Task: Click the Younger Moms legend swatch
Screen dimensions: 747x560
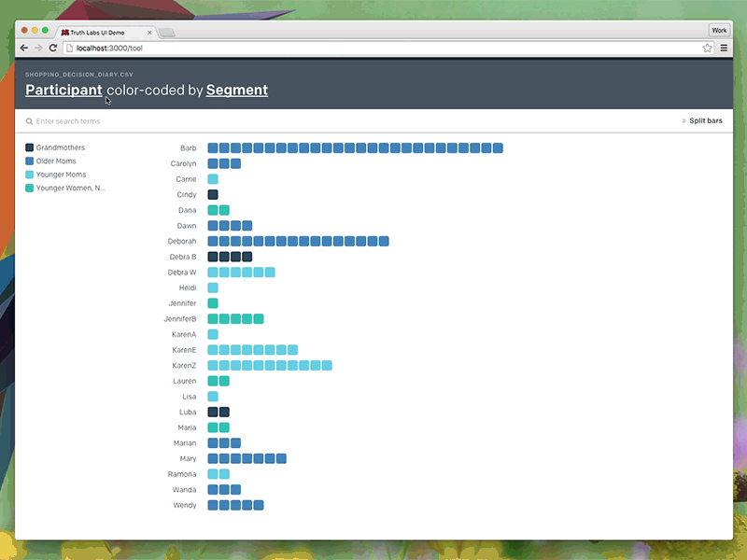Action: (x=30, y=175)
